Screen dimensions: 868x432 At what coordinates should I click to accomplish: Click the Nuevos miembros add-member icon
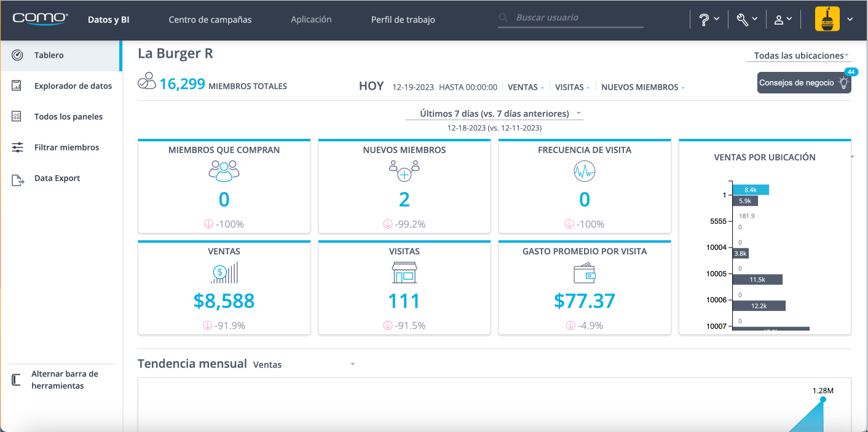(404, 171)
